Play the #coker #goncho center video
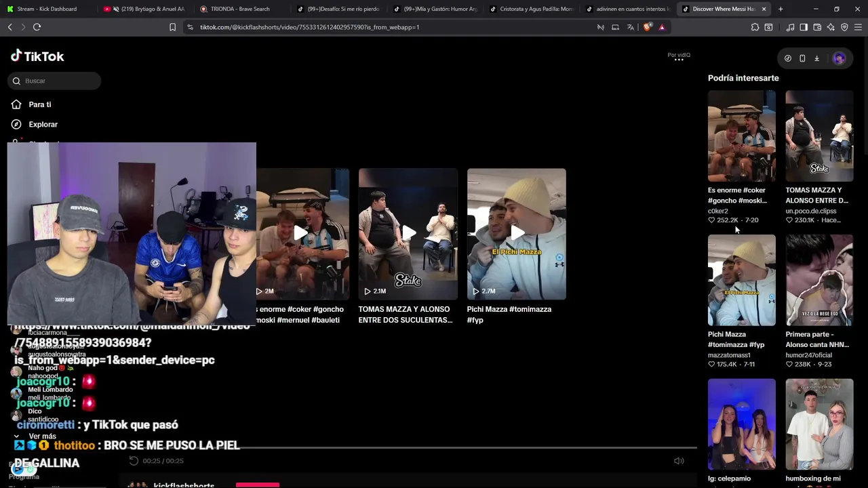 click(x=302, y=234)
